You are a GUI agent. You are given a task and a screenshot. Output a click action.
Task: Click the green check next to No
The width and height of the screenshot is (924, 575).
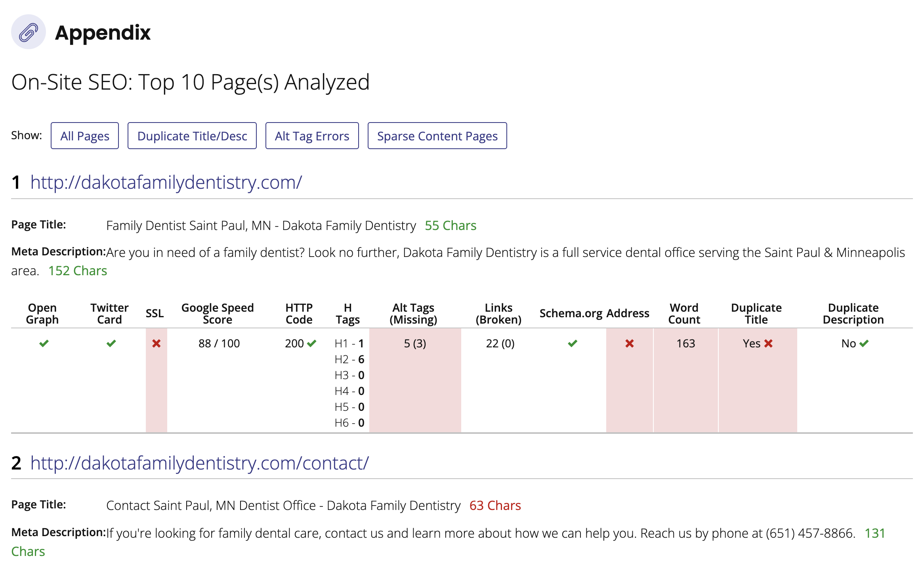pyautogui.click(x=864, y=343)
